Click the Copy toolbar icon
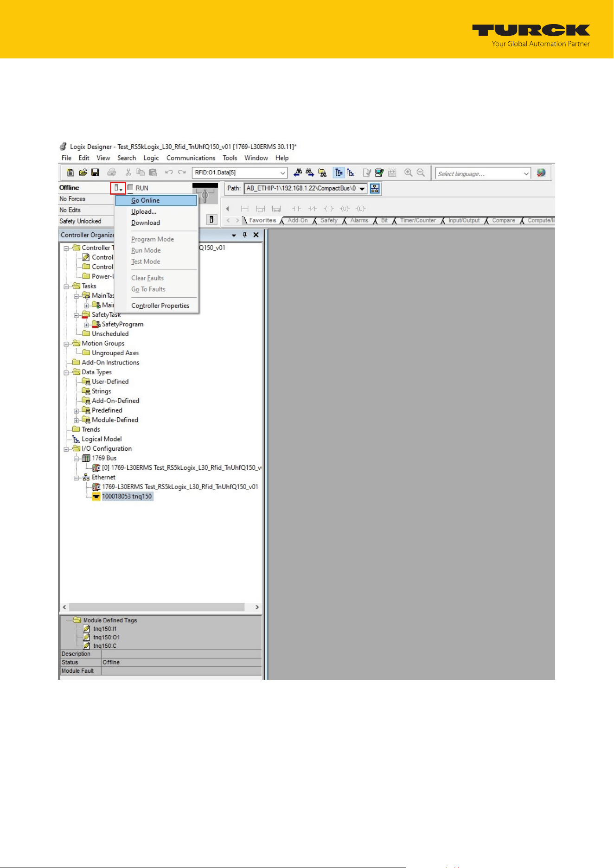614x868 pixels. pyautogui.click(x=141, y=173)
